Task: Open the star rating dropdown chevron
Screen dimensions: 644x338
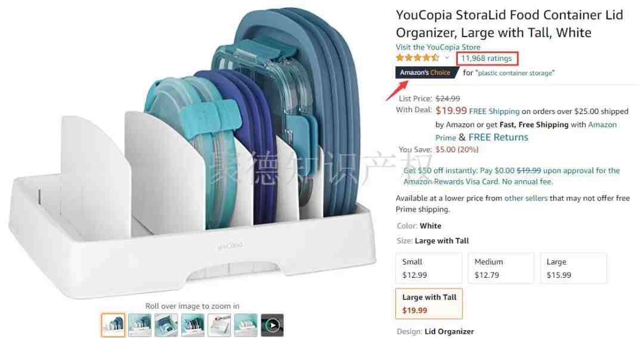Action: click(447, 58)
